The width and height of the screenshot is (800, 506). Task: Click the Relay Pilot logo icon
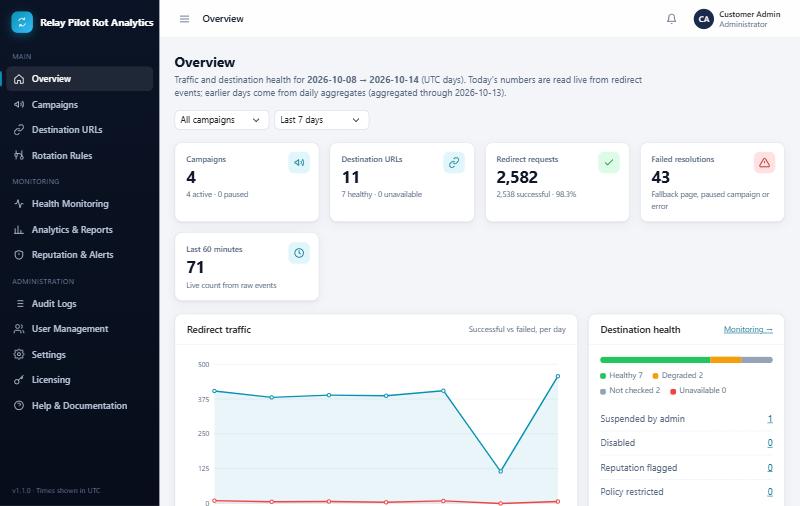22,22
